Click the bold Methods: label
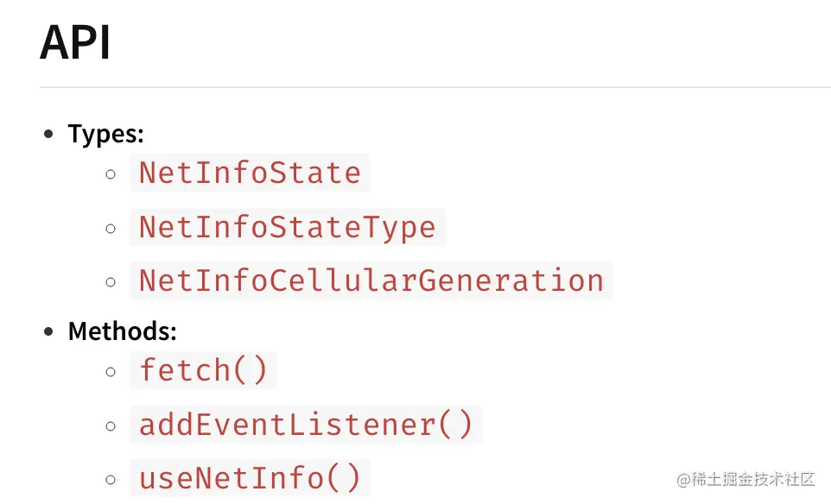 pos(122,331)
